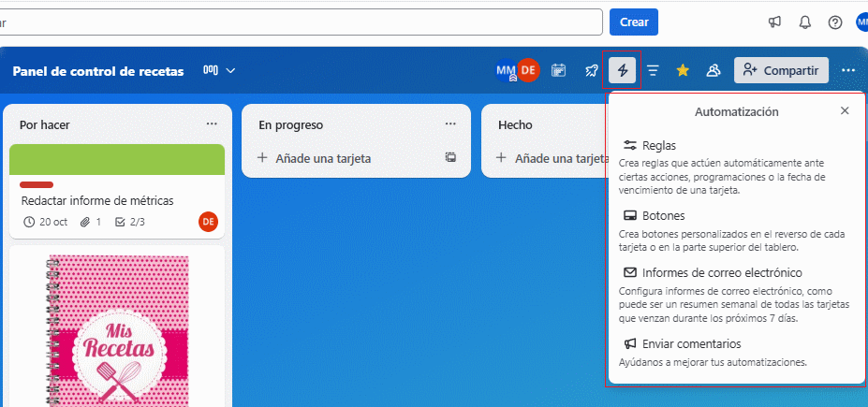868x407 pixels.
Task: Click the megaphone feedback icon in top bar
Action: (775, 22)
